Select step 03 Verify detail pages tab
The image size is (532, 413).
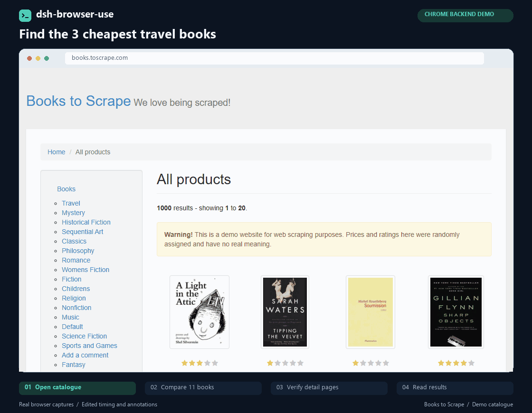[x=329, y=388]
